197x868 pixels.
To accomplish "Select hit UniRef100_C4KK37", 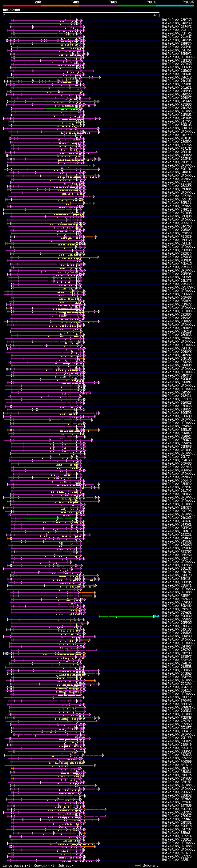I will [177, 172].
